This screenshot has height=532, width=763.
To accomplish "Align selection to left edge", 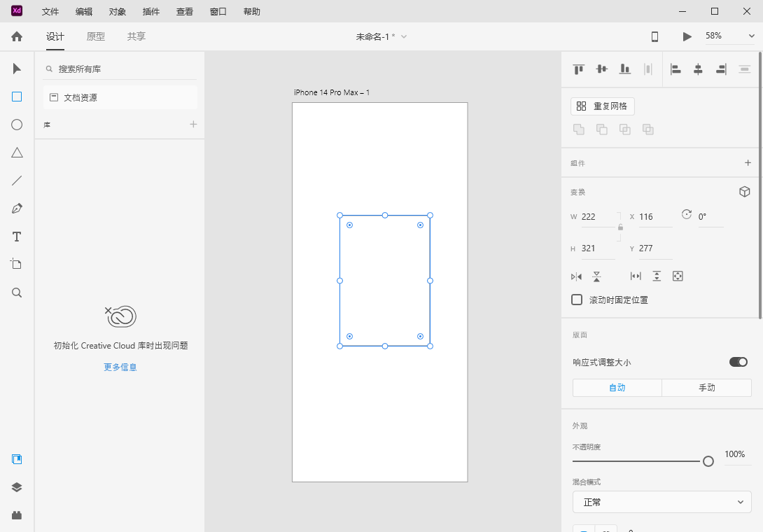I will click(675, 69).
